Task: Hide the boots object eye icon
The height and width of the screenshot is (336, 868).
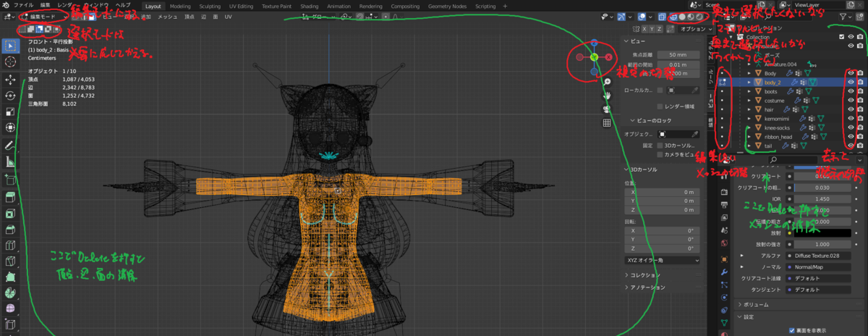Action: tap(851, 91)
